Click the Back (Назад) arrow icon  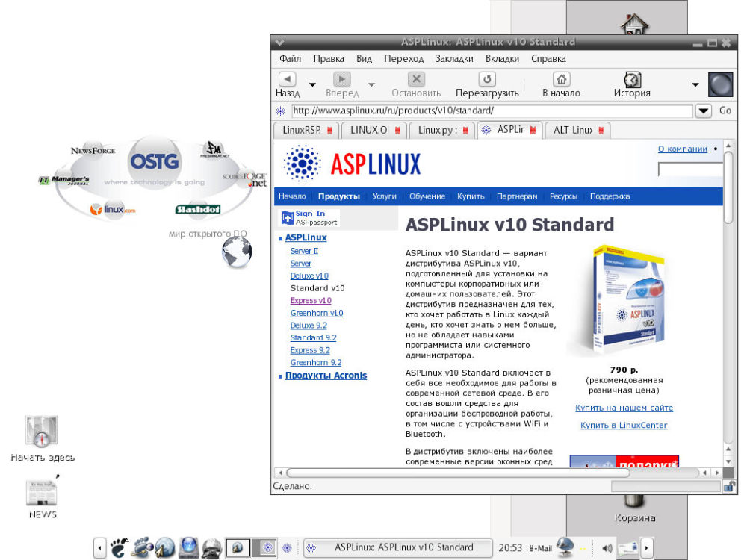(x=288, y=79)
